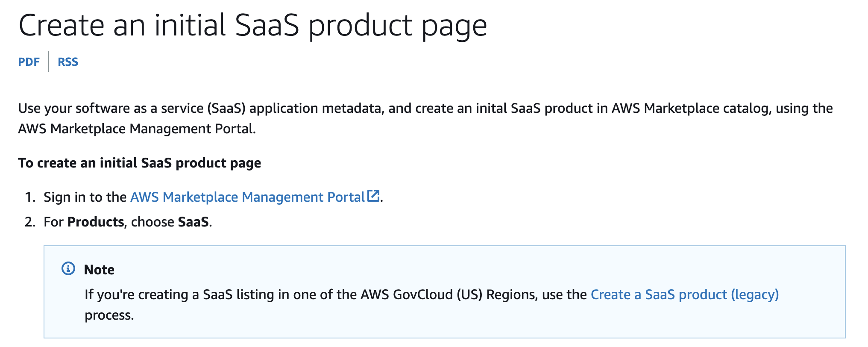This screenshot has height=347, width=868.
Task: Click the bold procedure subheading
Action: pyautogui.click(x=139, y=163)
